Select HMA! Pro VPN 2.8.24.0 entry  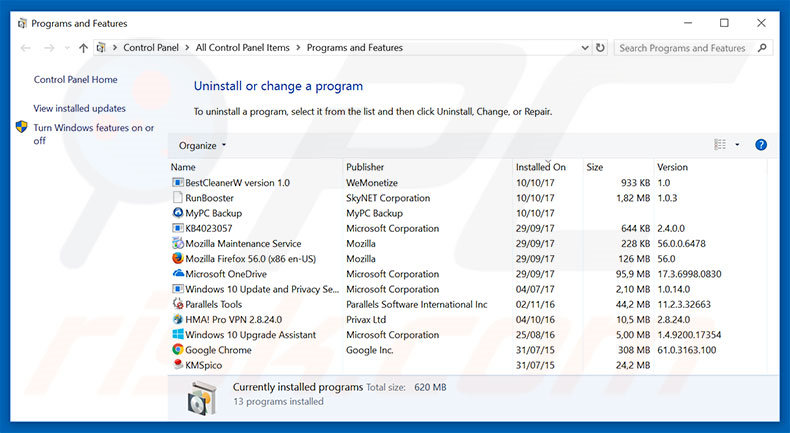tap(233, 319)
